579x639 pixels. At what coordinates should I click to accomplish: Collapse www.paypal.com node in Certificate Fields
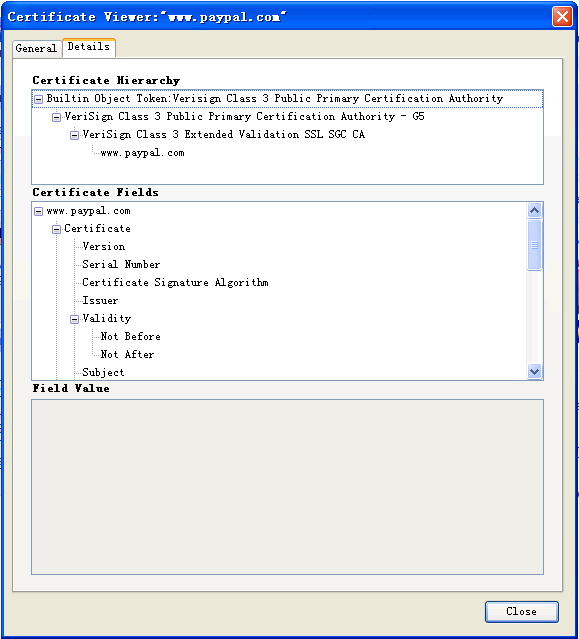coord(38,212)
